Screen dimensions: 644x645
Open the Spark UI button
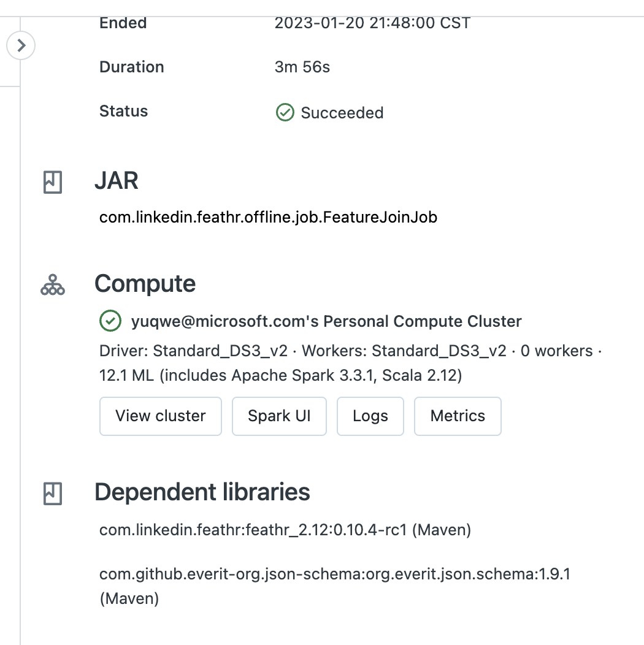click(279, 416)
